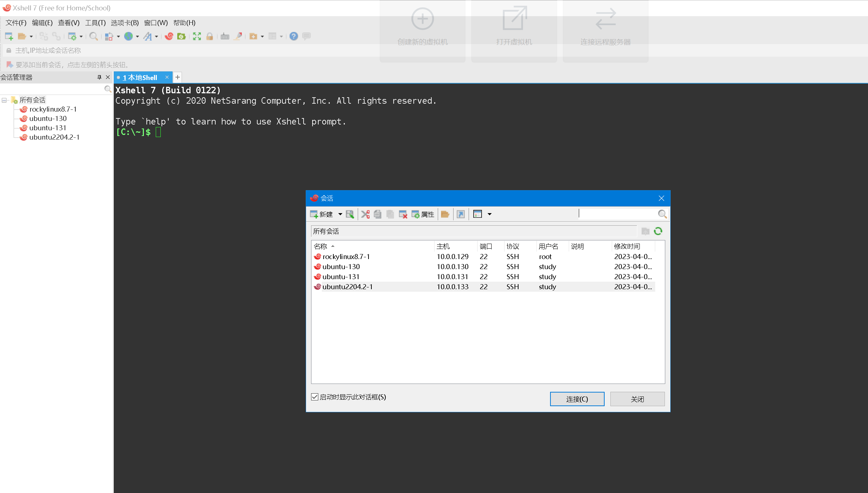
Task: Select ubuntu-131 in the session list
Action: [x=341, y=277]
